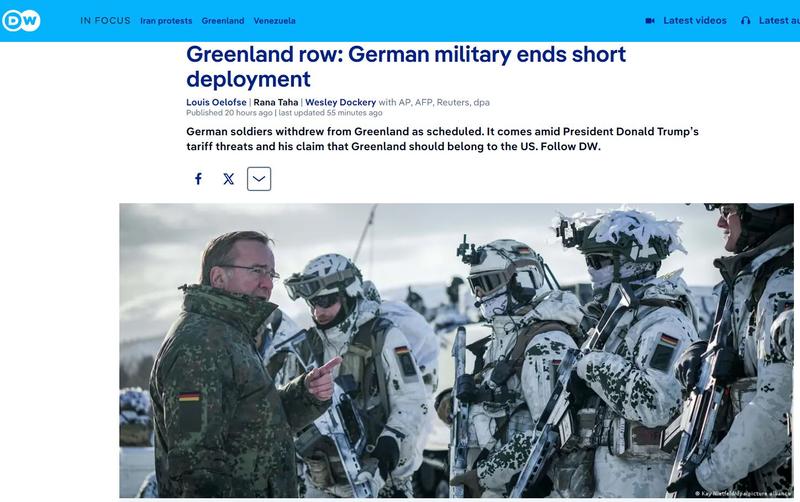Click the article summary paragraph
Image resolution: width=800 pixels, height=502 pixels.
pyautogui.click(x=442, y=139)
